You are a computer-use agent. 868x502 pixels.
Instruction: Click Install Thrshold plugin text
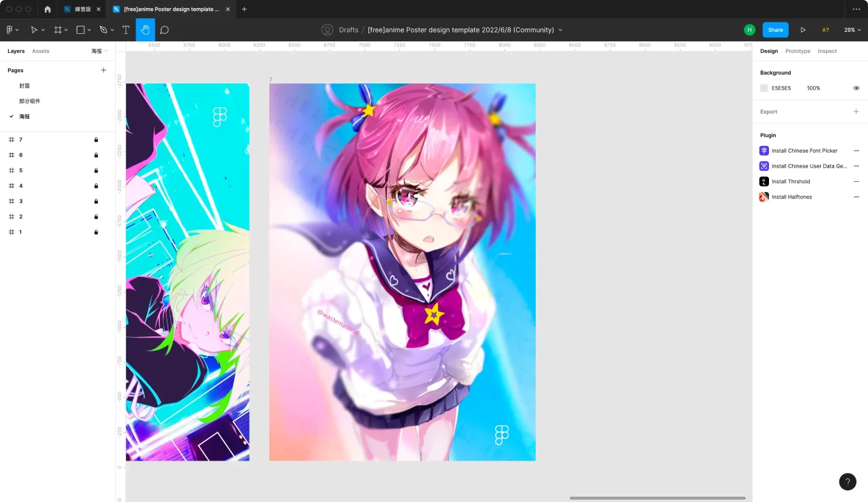point(791,181)
